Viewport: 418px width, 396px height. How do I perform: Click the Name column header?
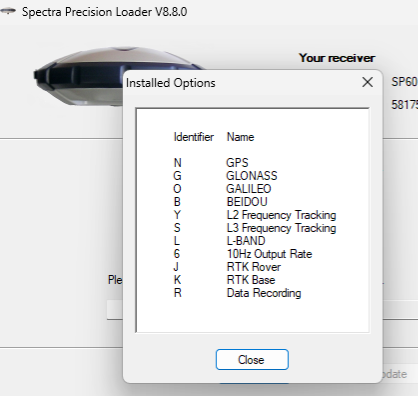pos(240,137)
